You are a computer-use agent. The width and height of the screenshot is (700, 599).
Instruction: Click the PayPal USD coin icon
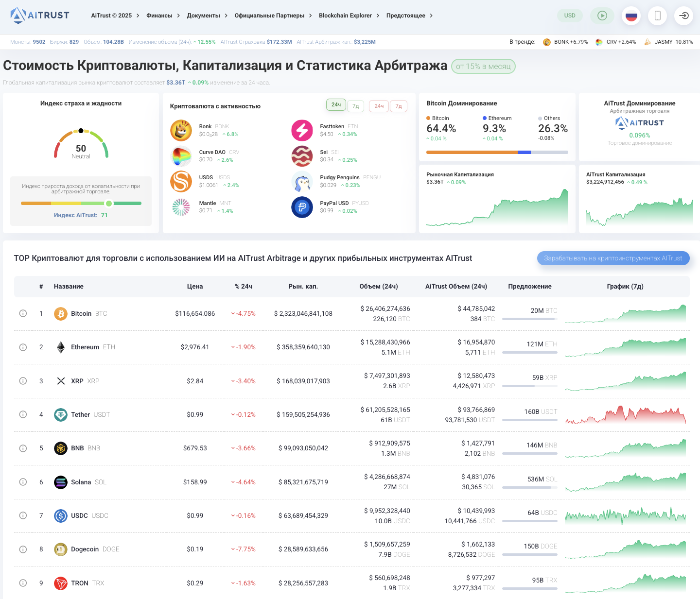point(302,207)
